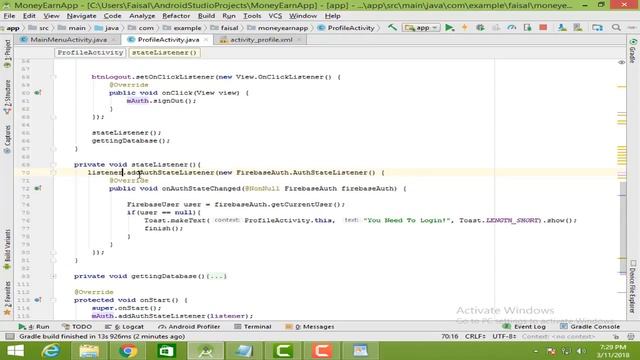Expand the folded gettingDatabase() method
The width and height of the screenshot is (640, 360).
pos(53,276)
